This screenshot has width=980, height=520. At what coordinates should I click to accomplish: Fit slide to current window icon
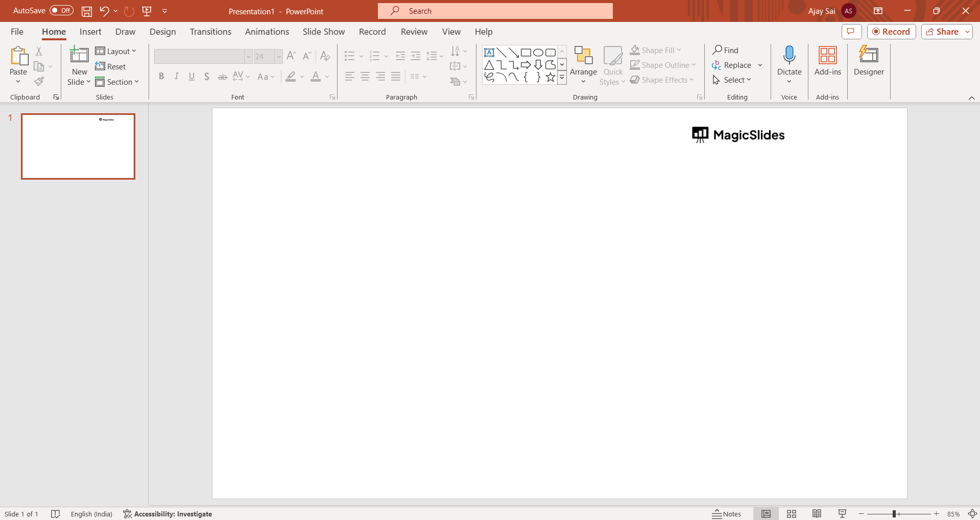click(972, 514)
